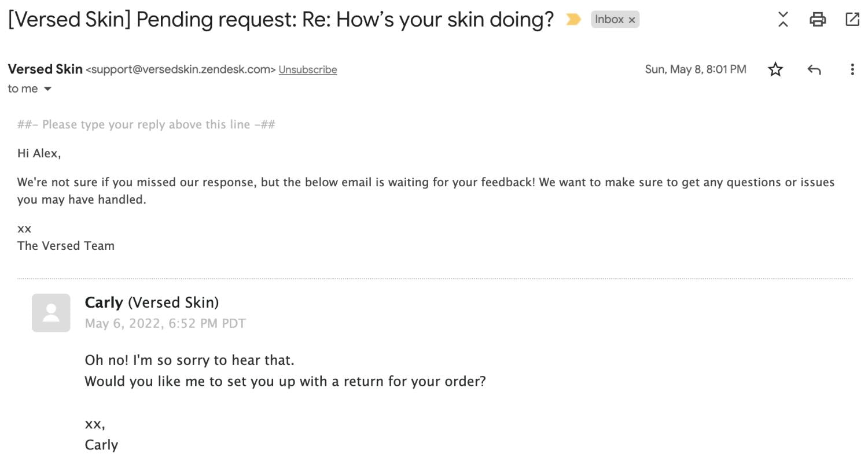Click the "Please type your reply above" line
The image size is (868, 465).
(146, 125)
